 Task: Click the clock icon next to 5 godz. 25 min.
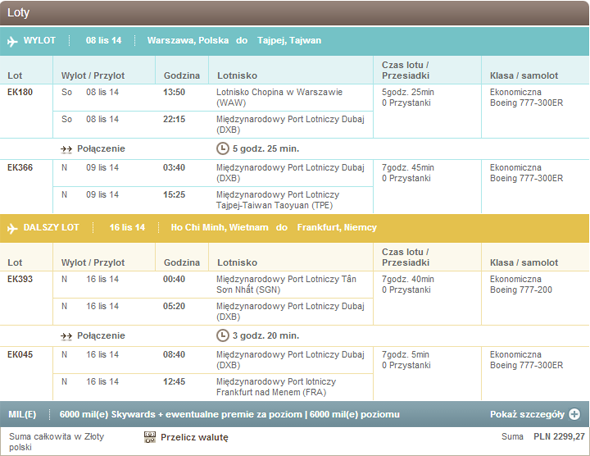[x=222, y=149]
